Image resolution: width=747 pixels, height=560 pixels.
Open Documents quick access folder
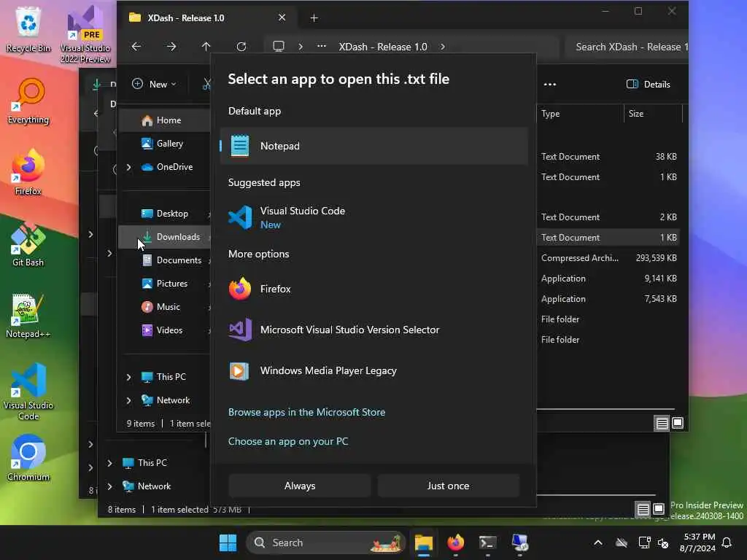point(164,260)
